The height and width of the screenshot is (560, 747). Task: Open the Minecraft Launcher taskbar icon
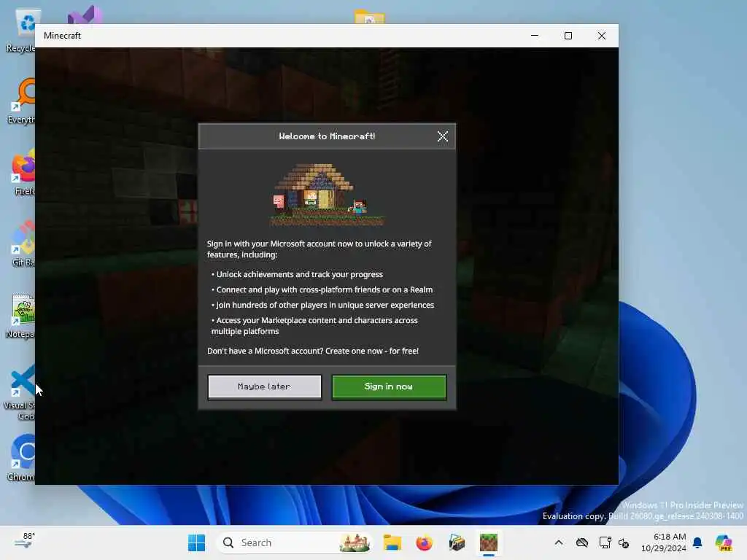pos(457,542)
